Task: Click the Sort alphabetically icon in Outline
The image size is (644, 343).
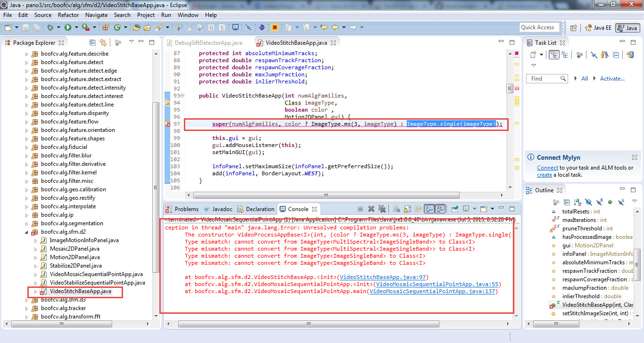Action: pyautogui.click(x=578, y=202)
